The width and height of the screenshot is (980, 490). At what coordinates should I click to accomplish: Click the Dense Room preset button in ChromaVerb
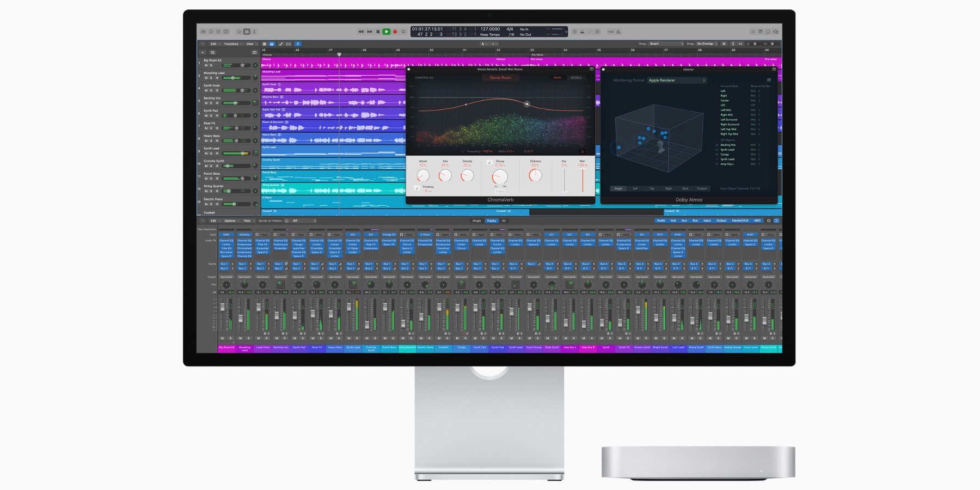coord(501,78)
